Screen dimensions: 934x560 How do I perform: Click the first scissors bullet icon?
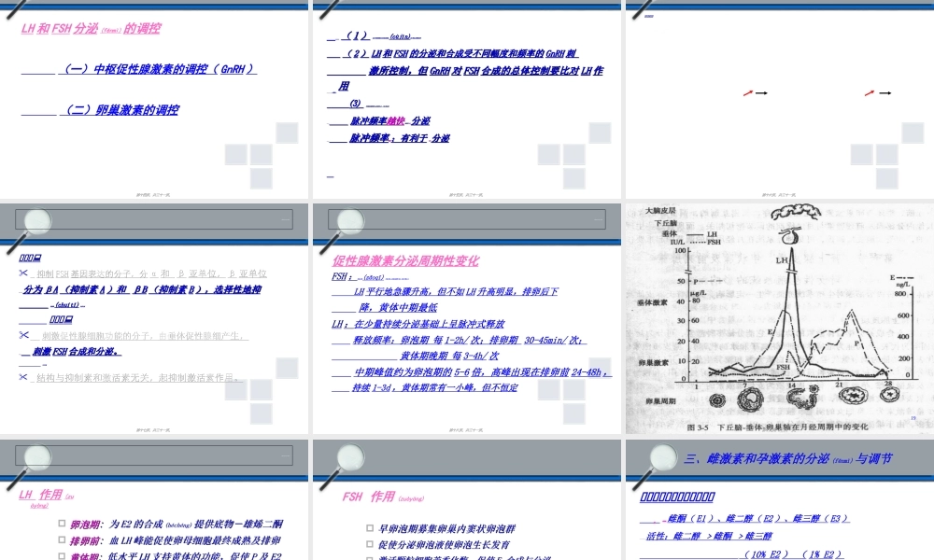(x=24, y=273)
